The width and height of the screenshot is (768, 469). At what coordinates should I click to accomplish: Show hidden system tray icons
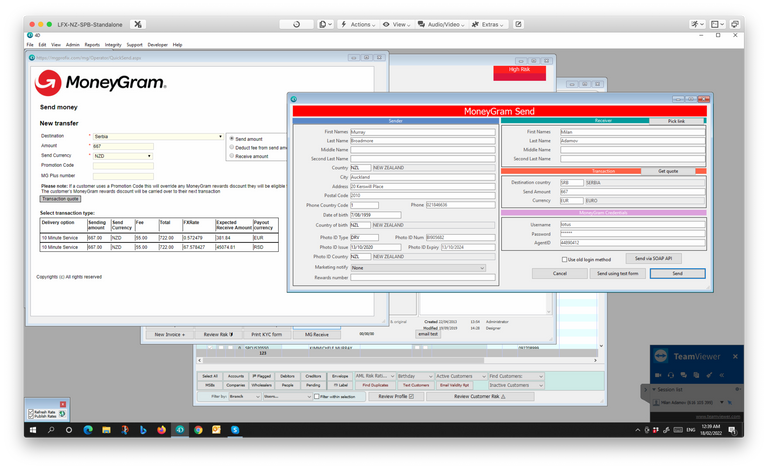[637, 430]
